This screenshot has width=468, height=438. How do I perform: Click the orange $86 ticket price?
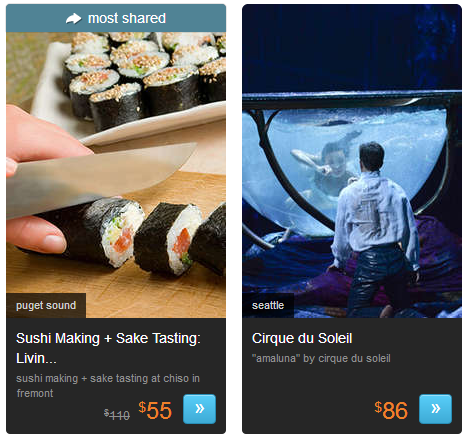[x=391, y=410]
